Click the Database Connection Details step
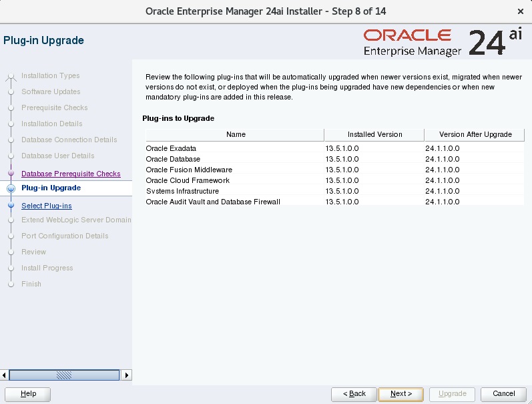The width and height of the screenshot is (532, 404). coord(69,140)
